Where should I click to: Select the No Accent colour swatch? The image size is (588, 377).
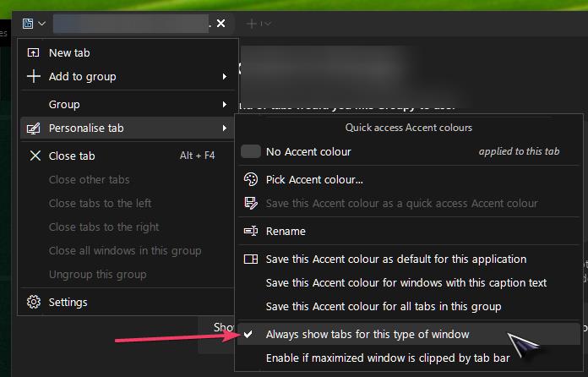click(x=250, y=151)
